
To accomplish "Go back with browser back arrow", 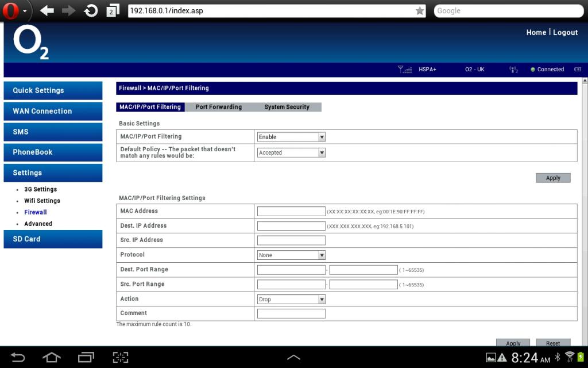I will coord(47,11).
